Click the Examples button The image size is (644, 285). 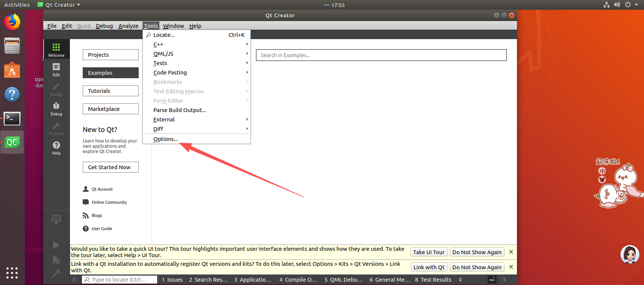point(111,73)
